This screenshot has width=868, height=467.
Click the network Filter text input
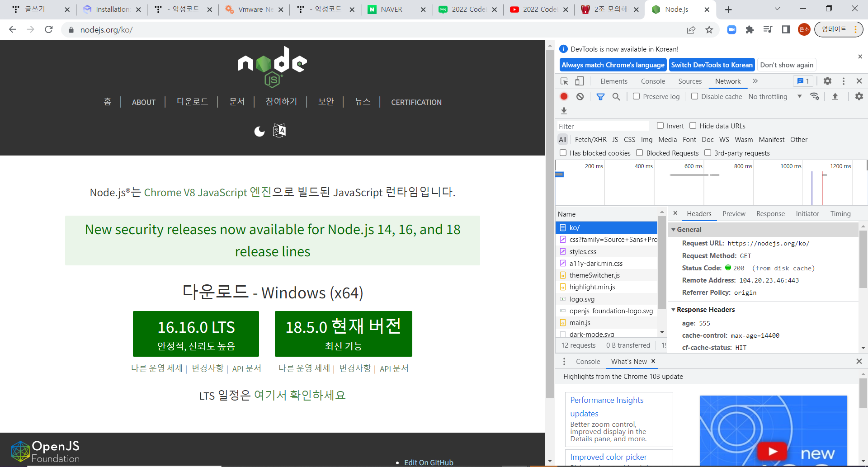click(603, 126)
